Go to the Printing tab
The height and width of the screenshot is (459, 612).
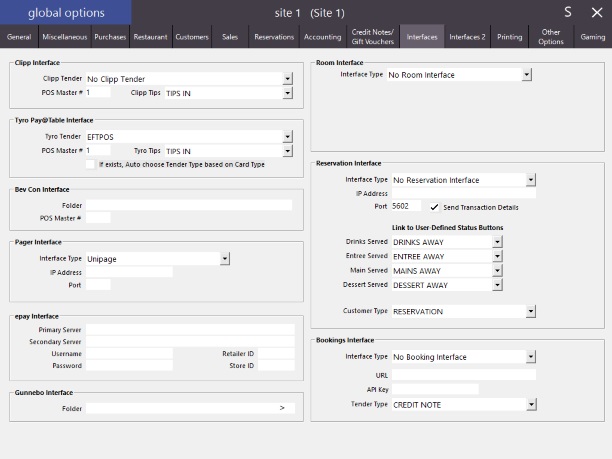[510, 37]
